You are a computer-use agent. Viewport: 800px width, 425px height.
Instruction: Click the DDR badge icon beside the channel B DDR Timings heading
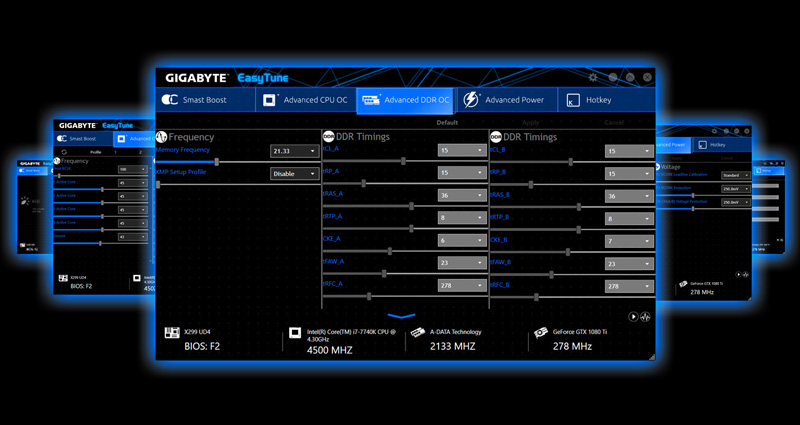pos(496,136)
